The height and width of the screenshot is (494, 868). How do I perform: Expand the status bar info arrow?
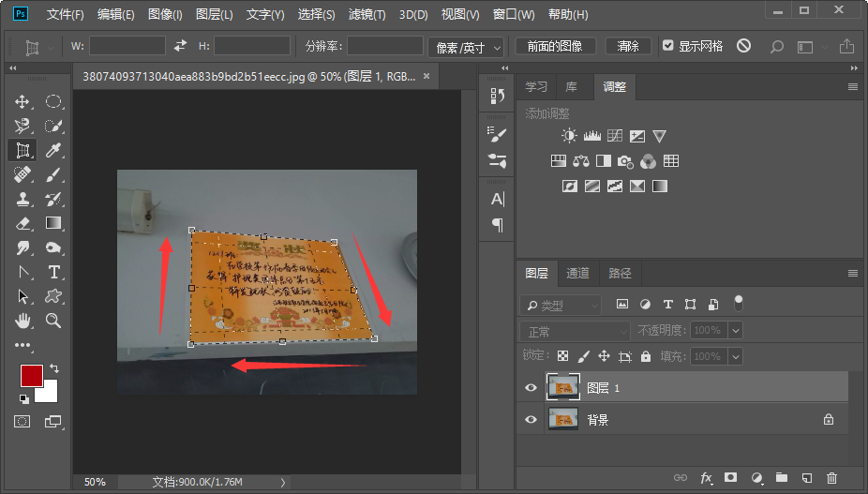(283, 483)
